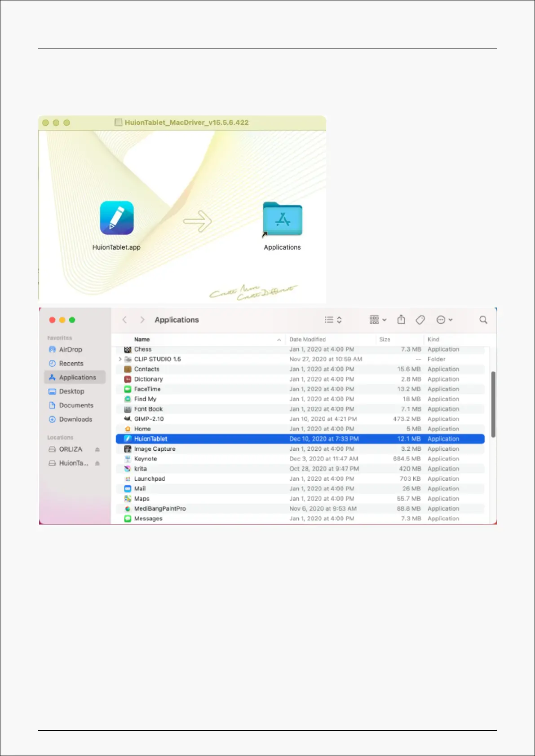Click the HuionTablet.app icon in installer window

(117, 218)
